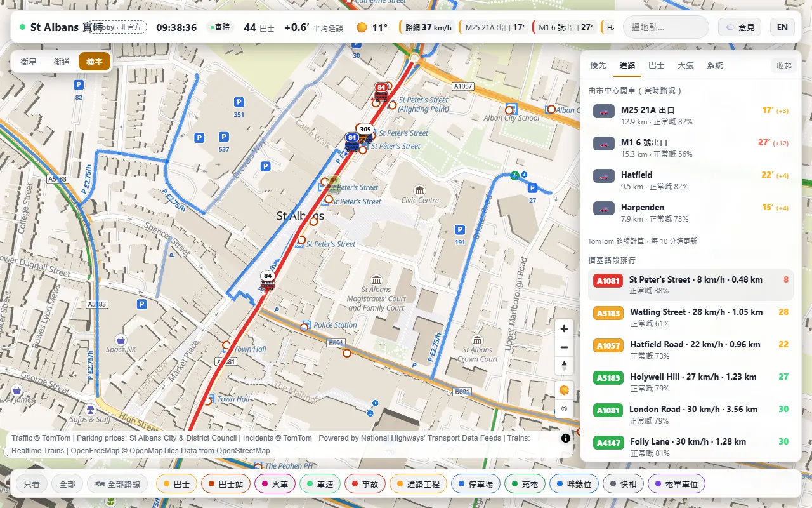Click the Magistrates' Court landmark icon
Screen dimensions: 812x508
(x=377, y=280)
